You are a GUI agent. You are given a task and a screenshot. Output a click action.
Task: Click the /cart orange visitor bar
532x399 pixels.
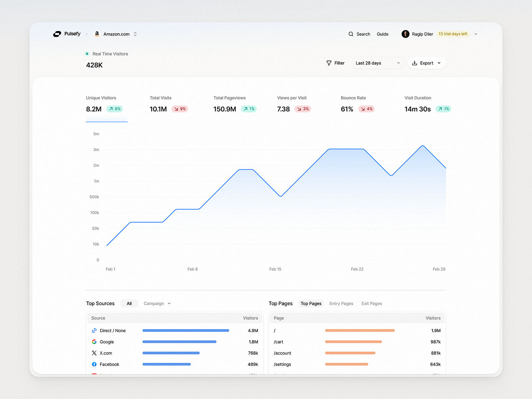pyautogui.click(x=353, y=342)
